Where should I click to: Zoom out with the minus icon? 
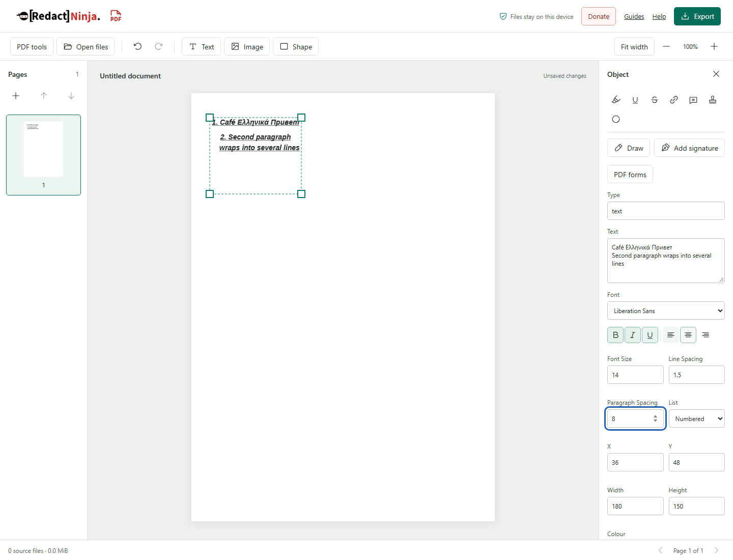coord(666,46)
